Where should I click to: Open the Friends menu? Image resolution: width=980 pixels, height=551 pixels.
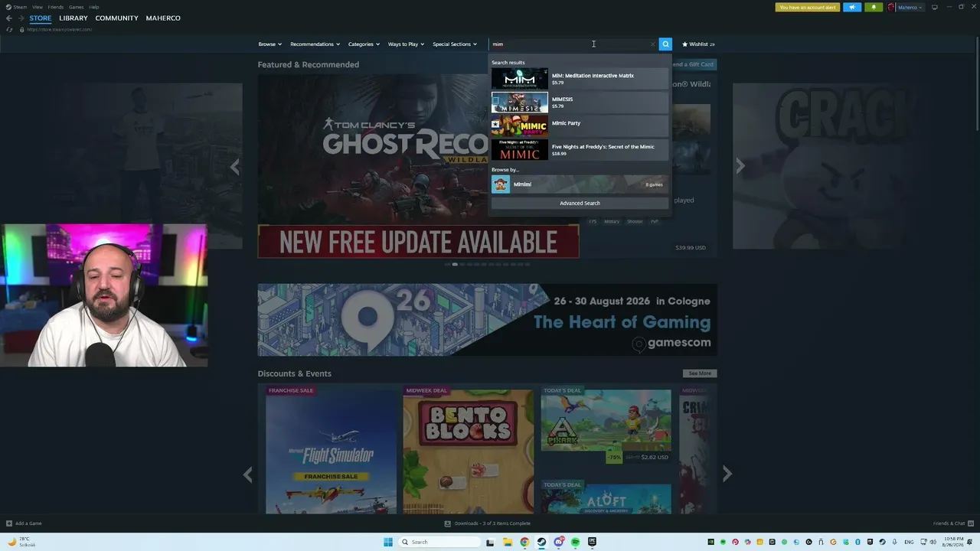coord(56,7)
